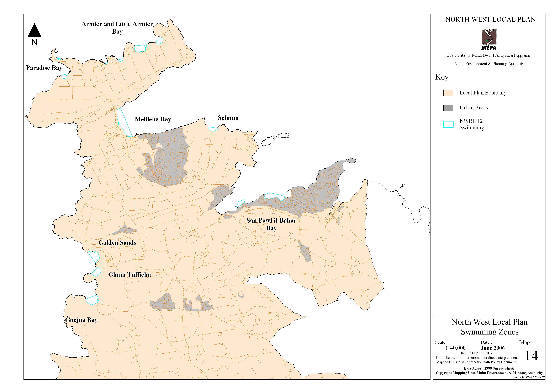
Task: Click the 'Key' legend heading
Action: pyautogui.click(x=442, y=77)
